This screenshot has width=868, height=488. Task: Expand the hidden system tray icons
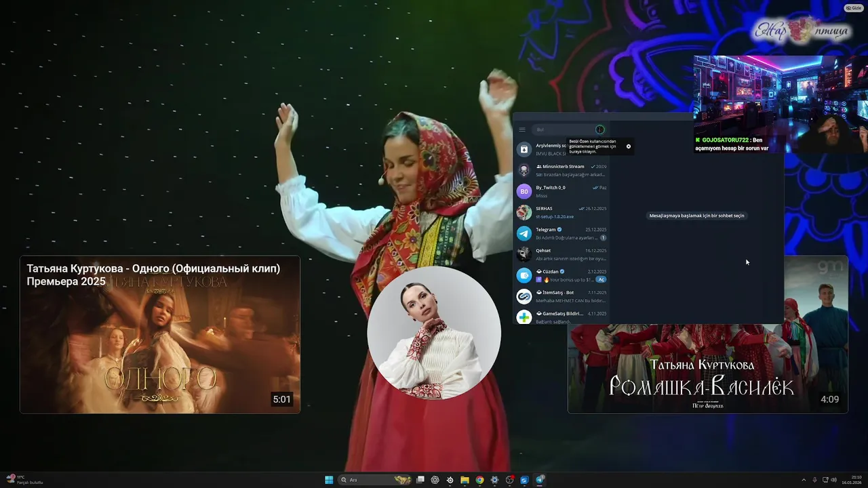pyautogui.click(x=804, y=480)
